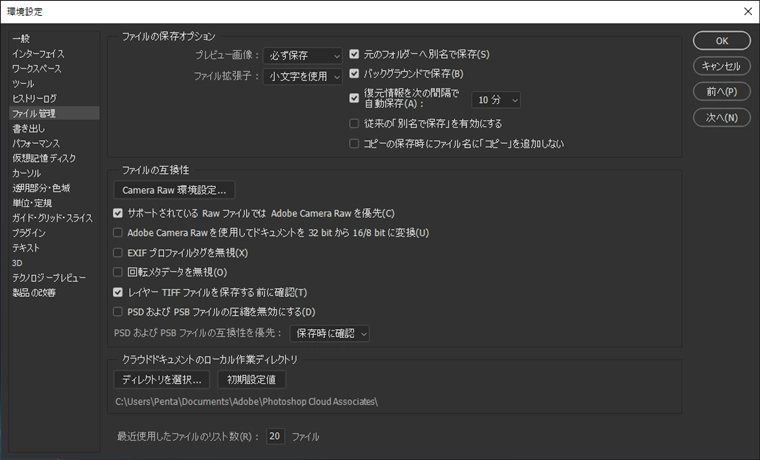The image size is (760, 460).
Task: Toggle 元のフォルダーへ別名で保存 checkbox
Action: (354, 54)
